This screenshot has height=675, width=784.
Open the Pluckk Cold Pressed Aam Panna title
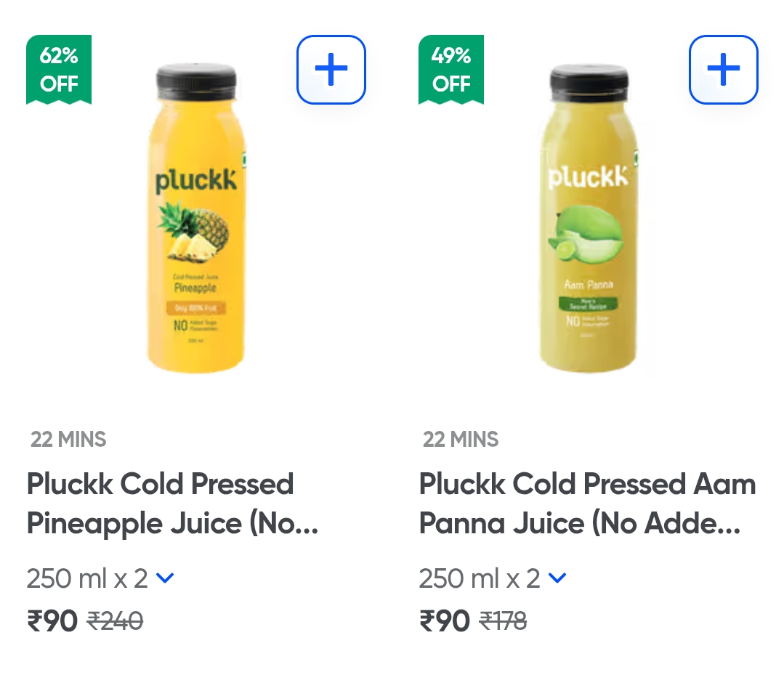(x=587, y=504)
